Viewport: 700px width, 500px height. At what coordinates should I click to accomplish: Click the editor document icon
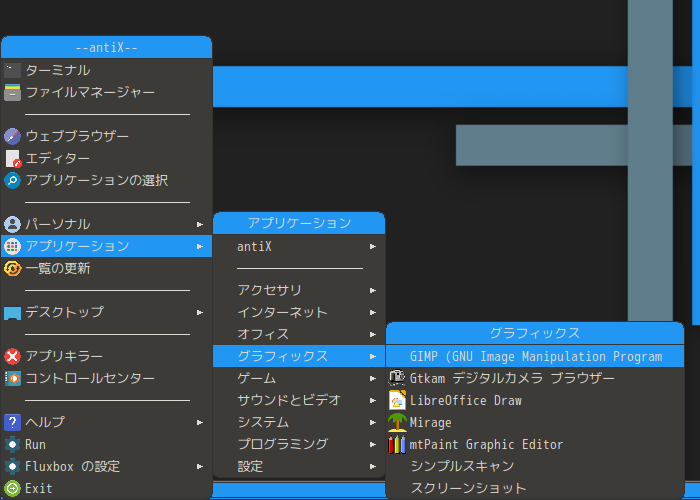tap(13, 158)
